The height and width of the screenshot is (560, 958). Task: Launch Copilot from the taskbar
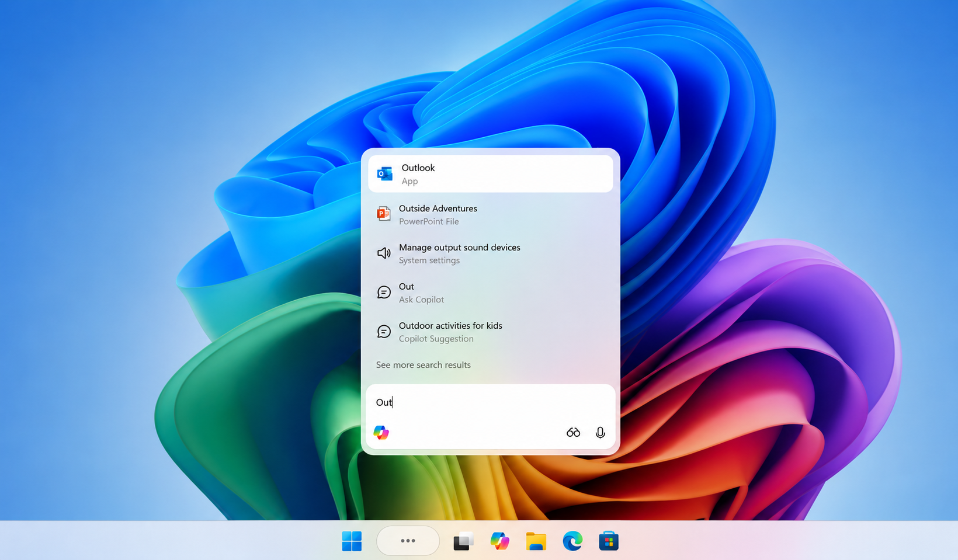pyautogui.click(x=499, y=541)
